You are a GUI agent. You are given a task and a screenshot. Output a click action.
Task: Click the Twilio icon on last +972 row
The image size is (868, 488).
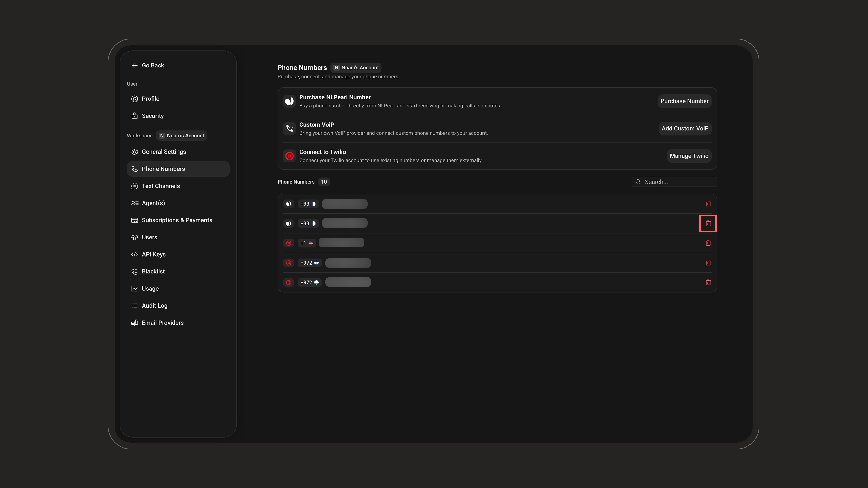click(x=288, y=282)
